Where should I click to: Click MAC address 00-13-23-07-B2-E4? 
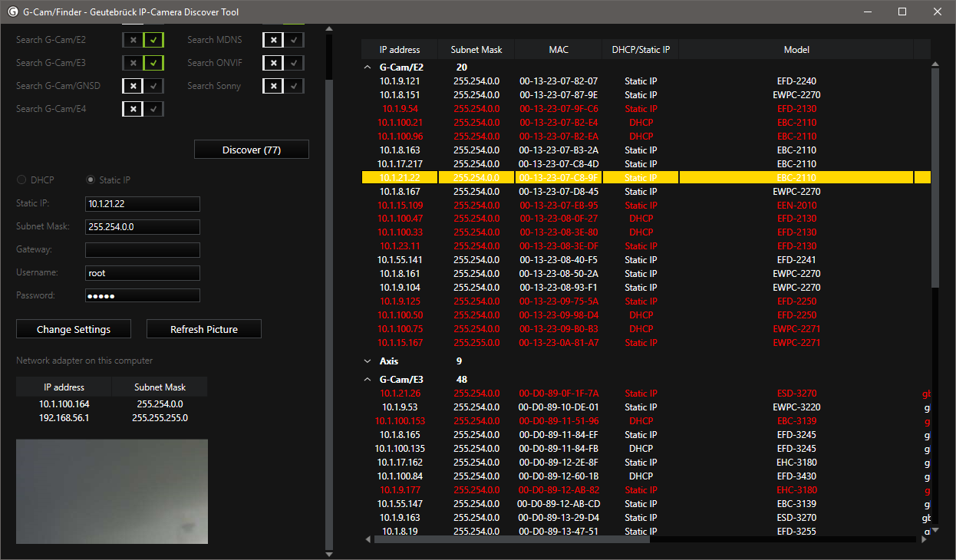(559, 123)
